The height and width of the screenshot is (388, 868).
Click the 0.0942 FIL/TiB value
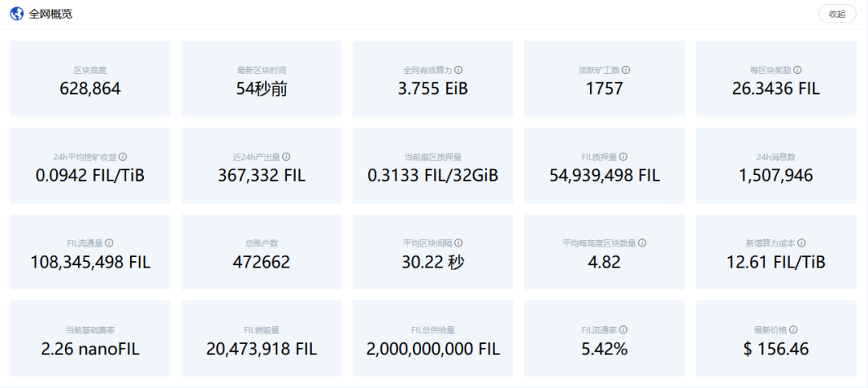coord(90,175)
